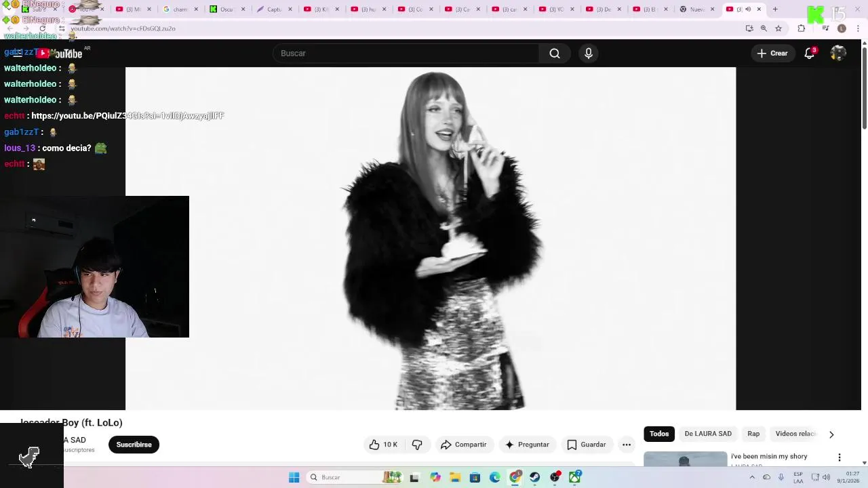Viewport: 868px width, 488px height.
Task: Open Chrome media control icon
Action: point(825,28)
